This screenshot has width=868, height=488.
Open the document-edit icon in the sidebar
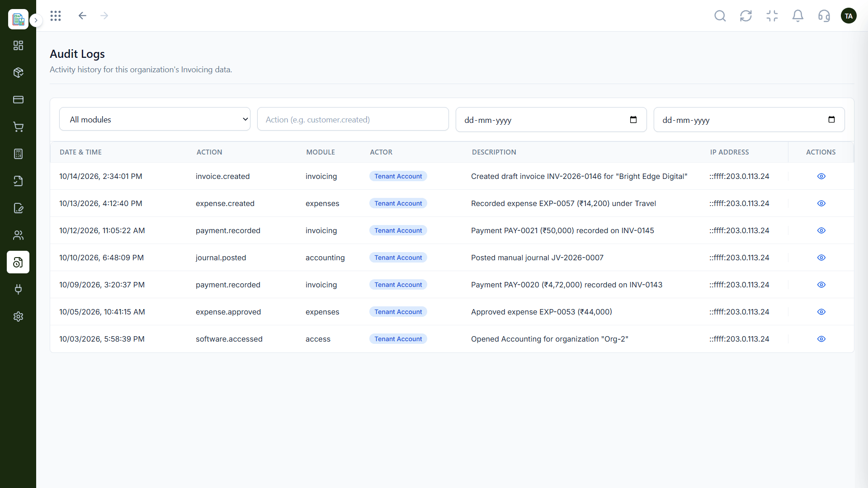coord(18,208)
